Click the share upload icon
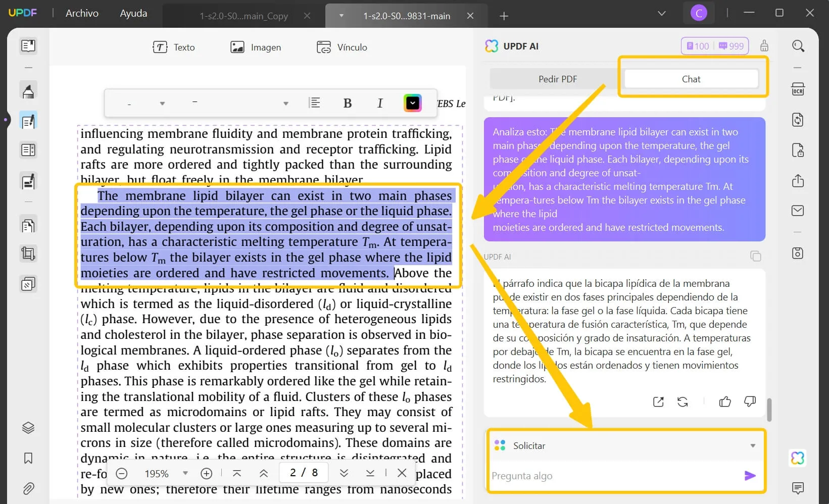Screen dimensions: 829x504 (x=798, y=181)
